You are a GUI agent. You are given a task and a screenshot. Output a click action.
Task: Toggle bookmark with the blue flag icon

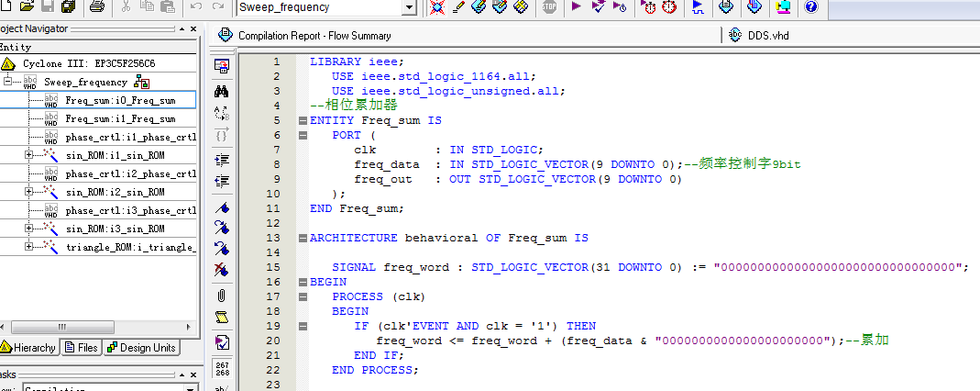click(222, 207)
